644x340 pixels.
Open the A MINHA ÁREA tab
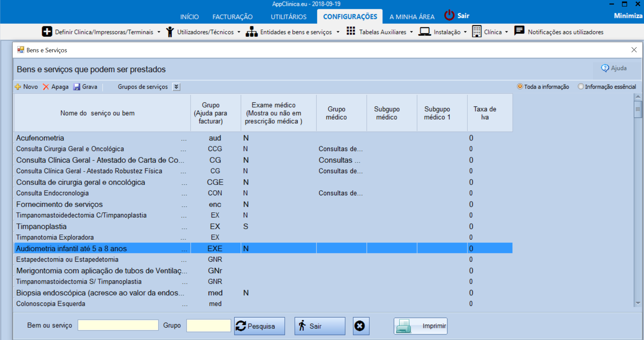coord(412,17)
